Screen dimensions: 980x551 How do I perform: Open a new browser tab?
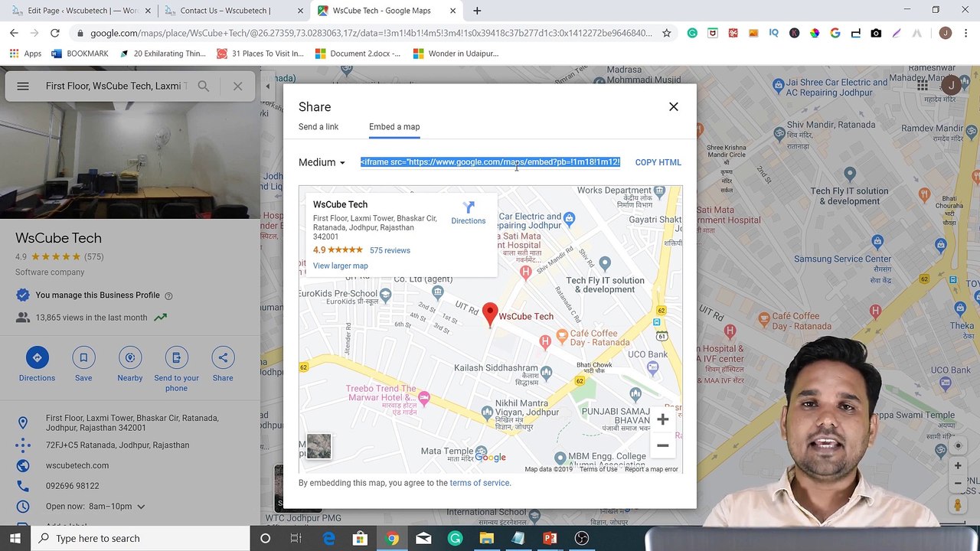pos(477,11)
